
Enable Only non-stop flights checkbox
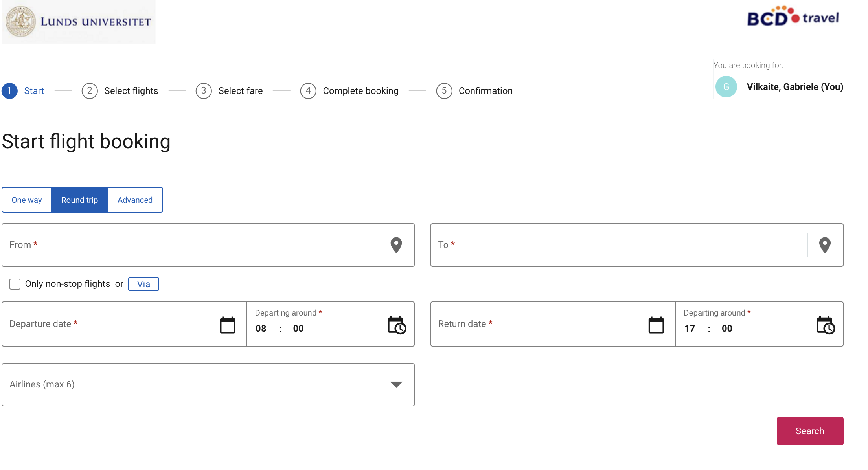[15, 284]
